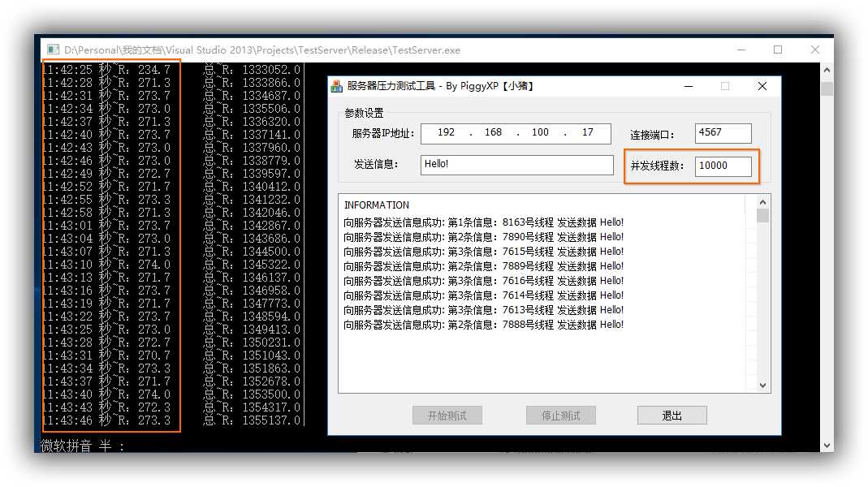
Task: Click the 发送信息 label
Action: [x=377, y=164]
